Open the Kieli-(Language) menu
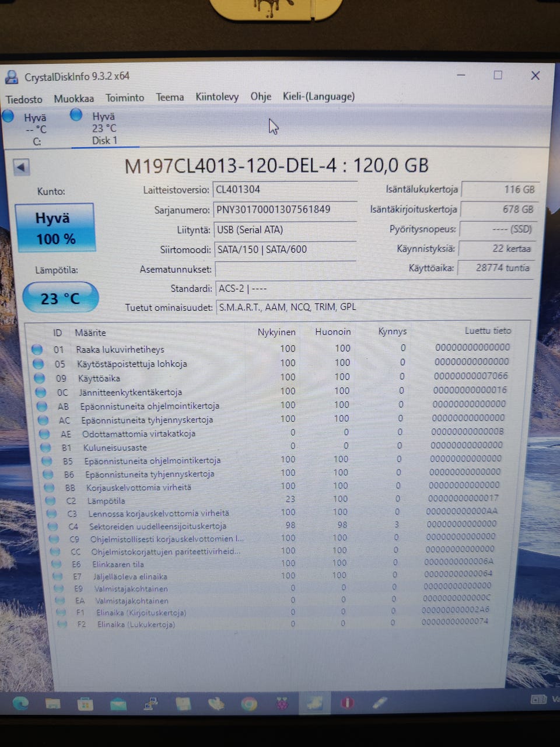This screenshot has width=560, height=747. coord(318,96)
